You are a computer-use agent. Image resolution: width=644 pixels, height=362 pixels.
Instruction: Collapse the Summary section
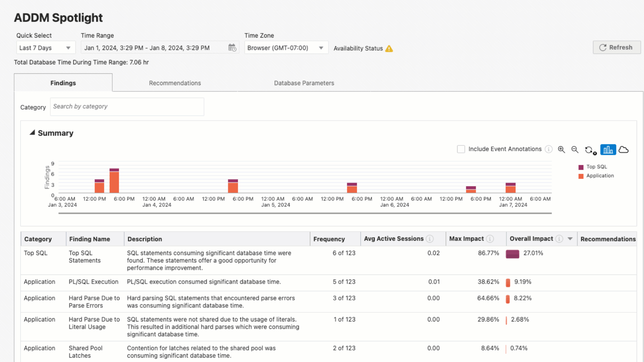(x=32, y=133)
